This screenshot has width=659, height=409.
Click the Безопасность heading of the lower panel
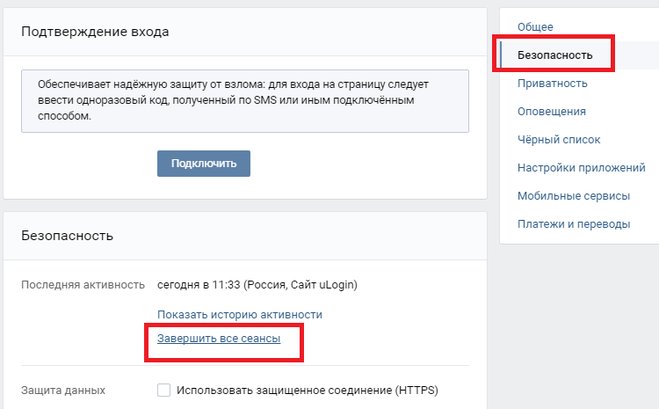click(x=67, y=236)
